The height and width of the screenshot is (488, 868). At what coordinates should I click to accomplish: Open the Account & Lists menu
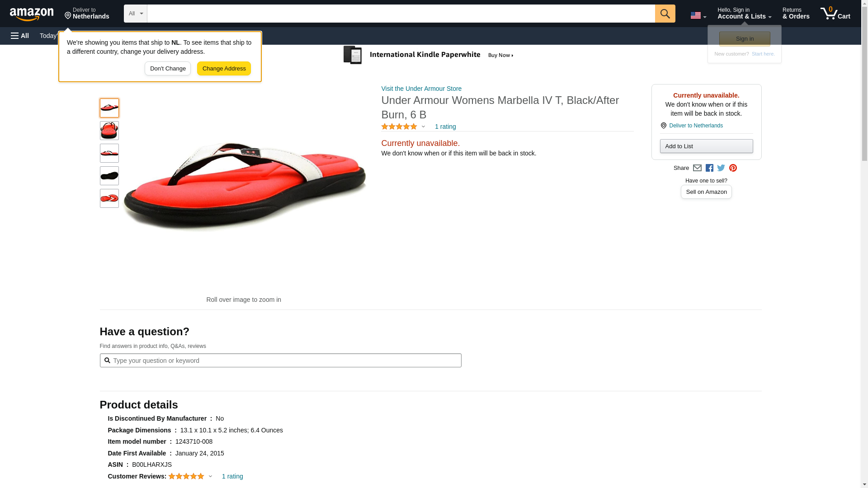click(x=744, y=14)
